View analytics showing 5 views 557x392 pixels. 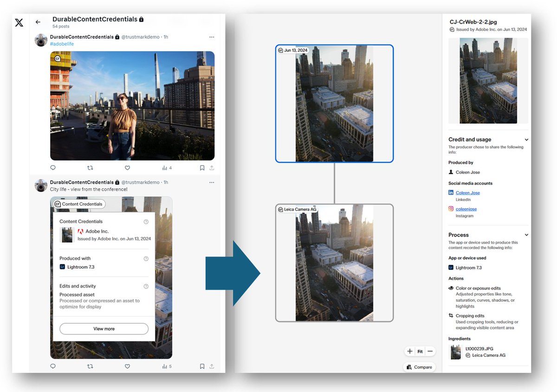tap(167, 366)
